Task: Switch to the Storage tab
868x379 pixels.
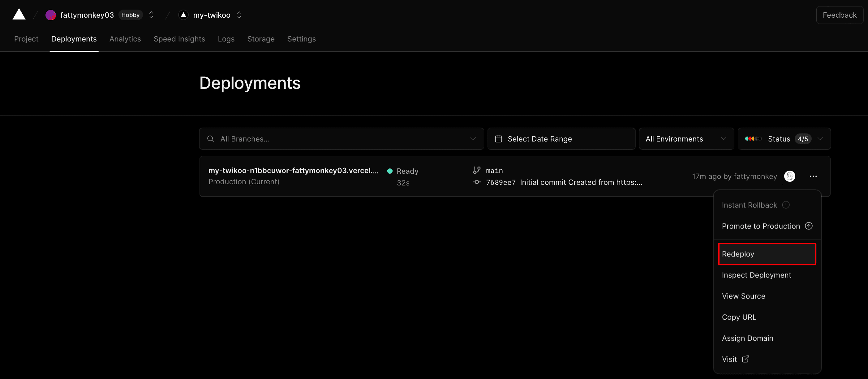Action: click(x=261, y=39)
